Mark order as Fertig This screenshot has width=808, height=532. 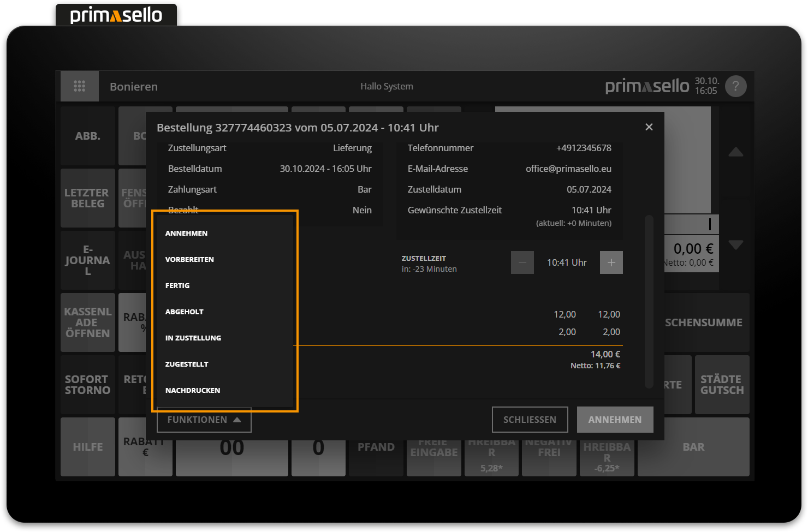(x=177, y=285)
